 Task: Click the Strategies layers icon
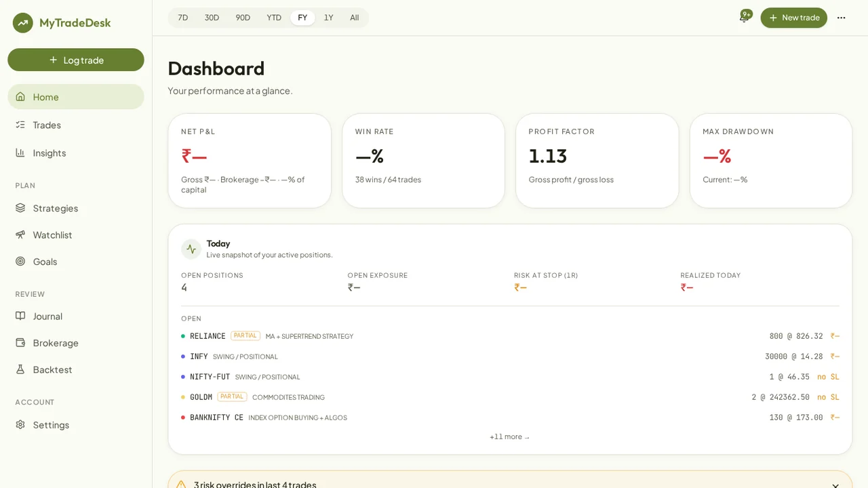pos(20,208)
